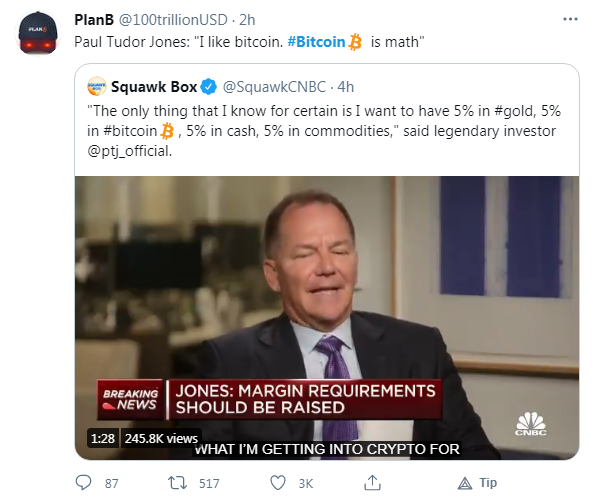The image size is (594, 502).
Task: Like the tweet with heart icon
Action: click(x=278, y=483)
